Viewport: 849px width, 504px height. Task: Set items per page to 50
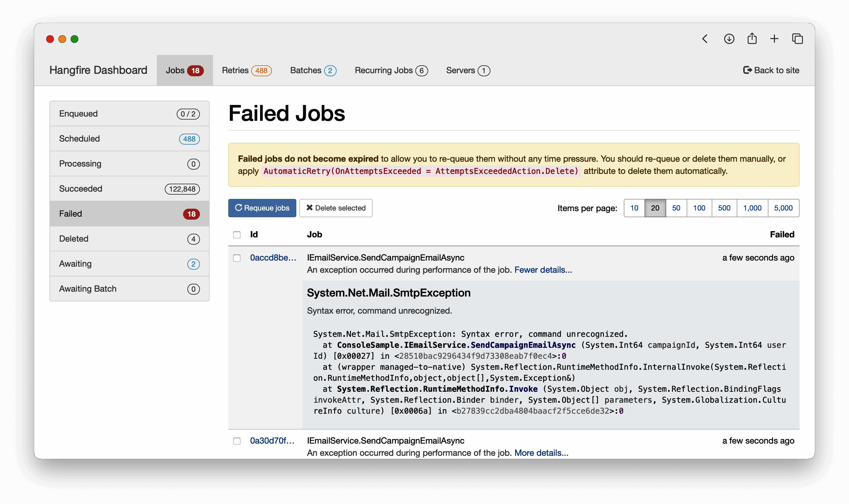tap(676, 208)
